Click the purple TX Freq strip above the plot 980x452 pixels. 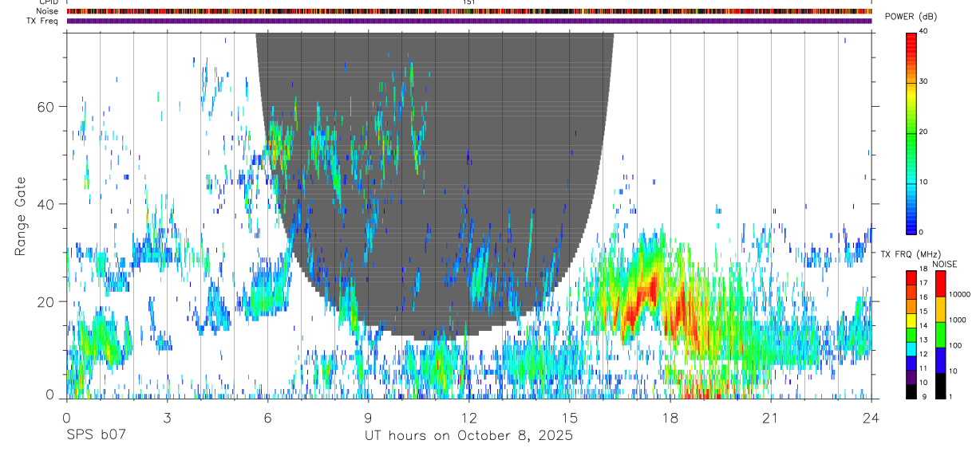click(469, 21)
